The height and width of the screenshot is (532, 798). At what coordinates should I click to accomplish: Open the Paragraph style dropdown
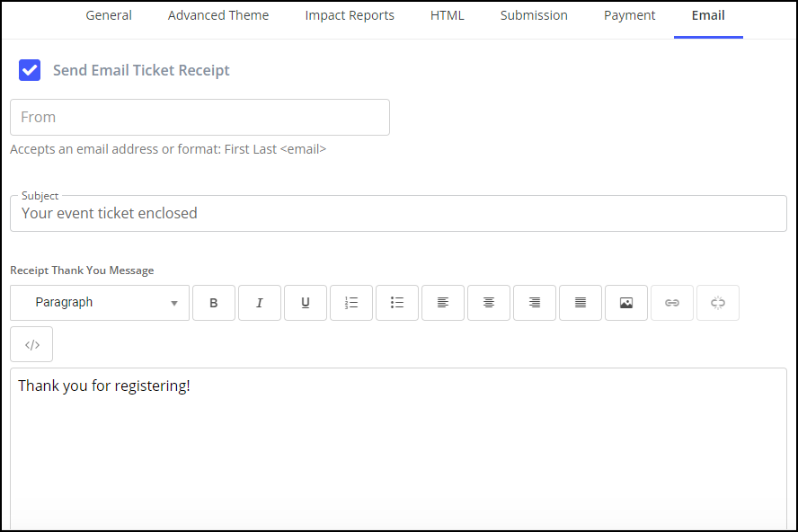pos(100,303)
